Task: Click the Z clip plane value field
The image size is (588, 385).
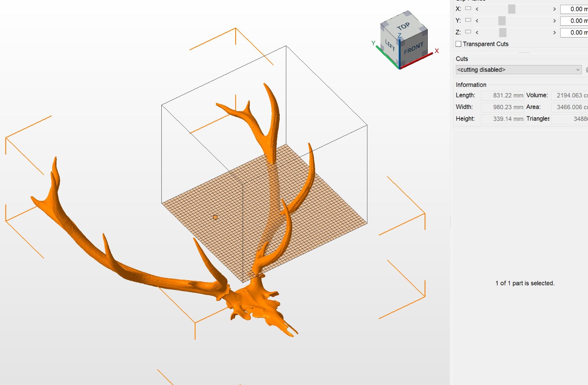Action: 574,33
